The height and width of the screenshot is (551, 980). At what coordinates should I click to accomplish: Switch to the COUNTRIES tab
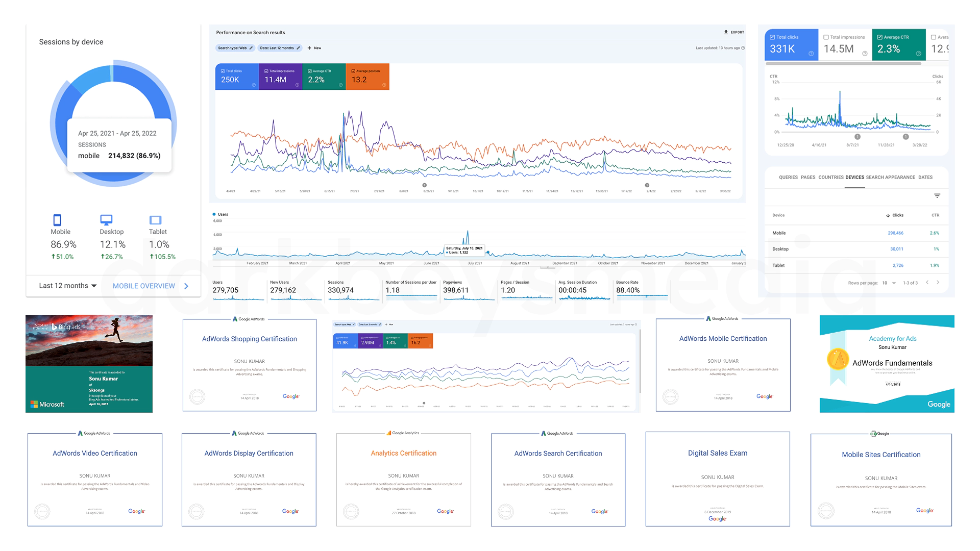tap(831, 178)
